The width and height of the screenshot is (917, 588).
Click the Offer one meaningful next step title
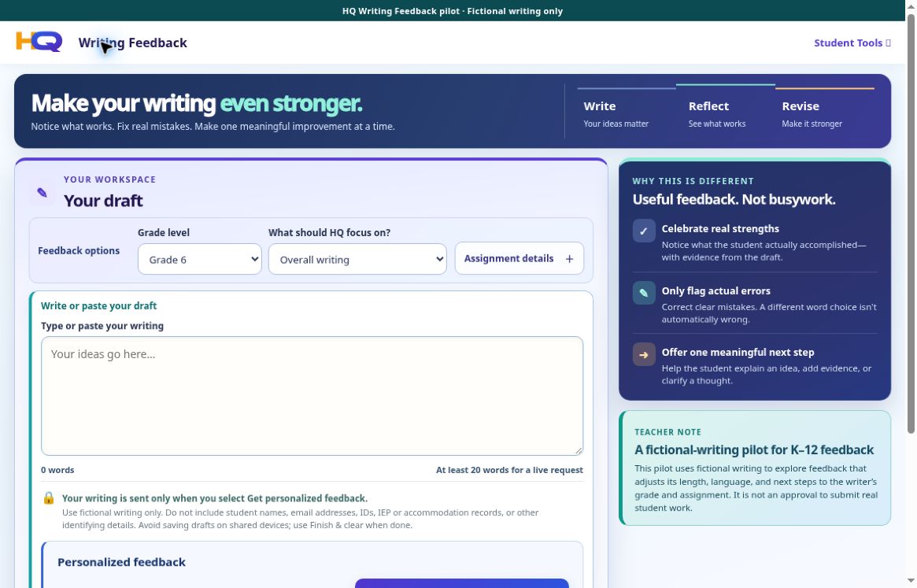point(738,352)
